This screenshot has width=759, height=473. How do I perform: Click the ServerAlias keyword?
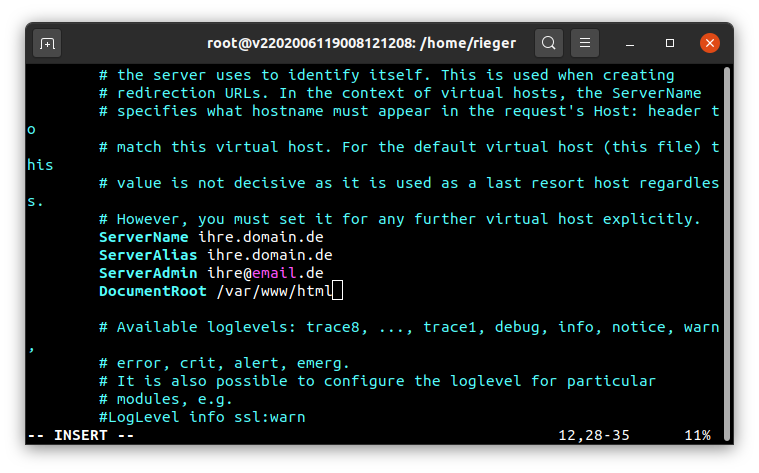point(148,255)
